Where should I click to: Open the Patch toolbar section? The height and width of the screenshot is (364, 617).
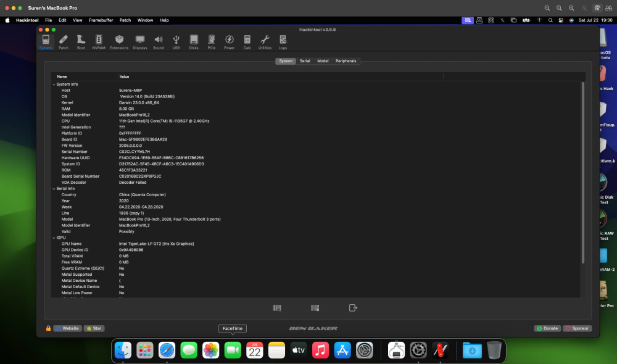(x=64, y=42)
